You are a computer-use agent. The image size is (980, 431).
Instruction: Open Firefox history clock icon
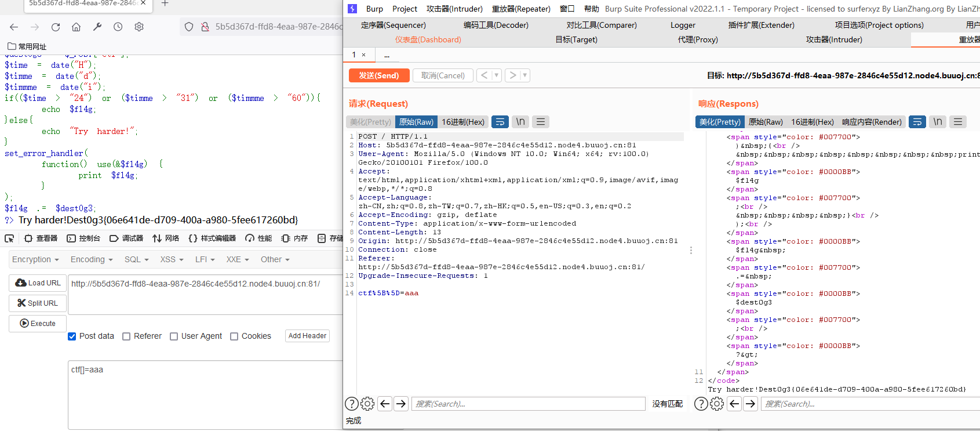point(118,27)
